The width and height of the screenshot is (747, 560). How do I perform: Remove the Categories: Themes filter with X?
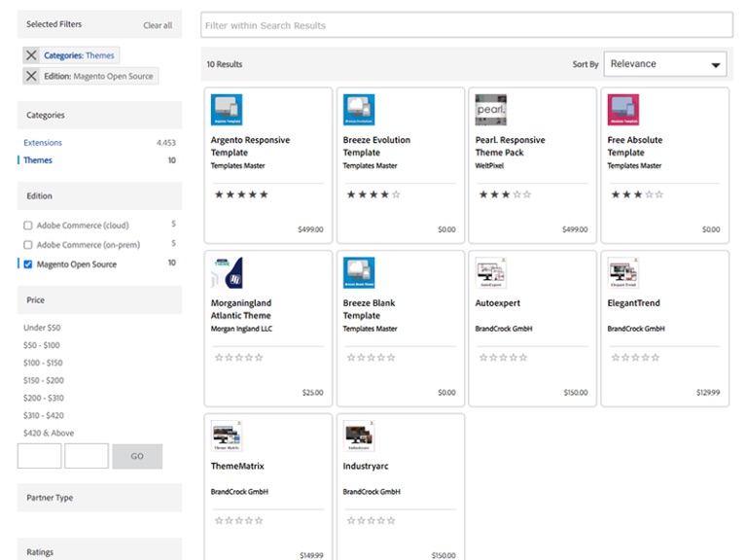pyautogui.click(x=32, y=55)
